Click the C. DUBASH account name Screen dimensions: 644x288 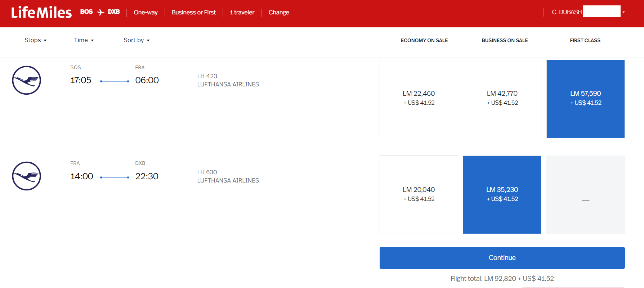567,12
